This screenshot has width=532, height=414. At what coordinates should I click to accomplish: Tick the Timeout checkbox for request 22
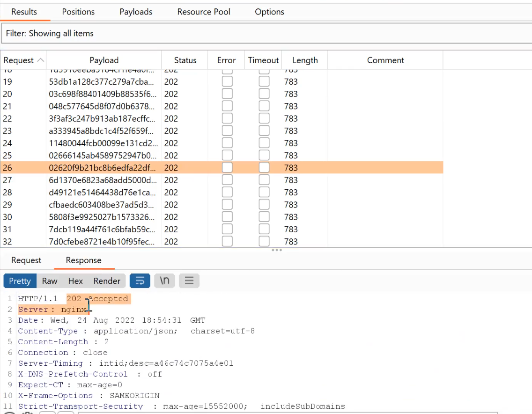coord(264,118)
